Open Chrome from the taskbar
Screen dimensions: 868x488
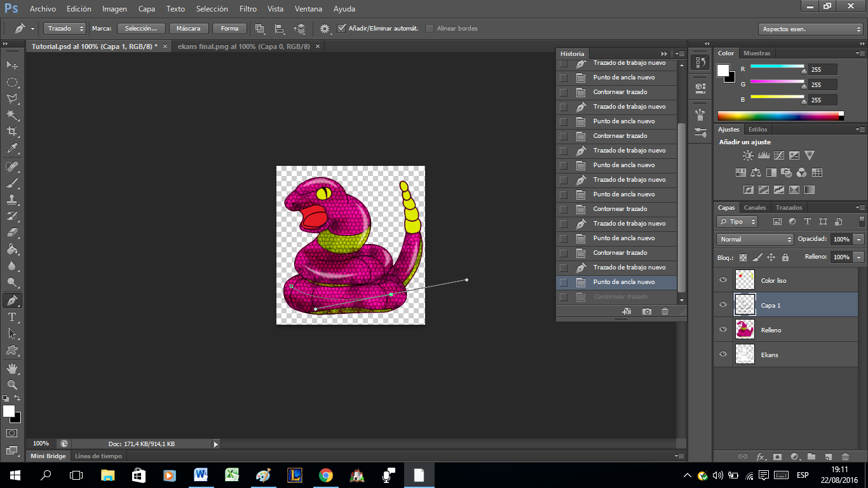click(x=325, y=475)
